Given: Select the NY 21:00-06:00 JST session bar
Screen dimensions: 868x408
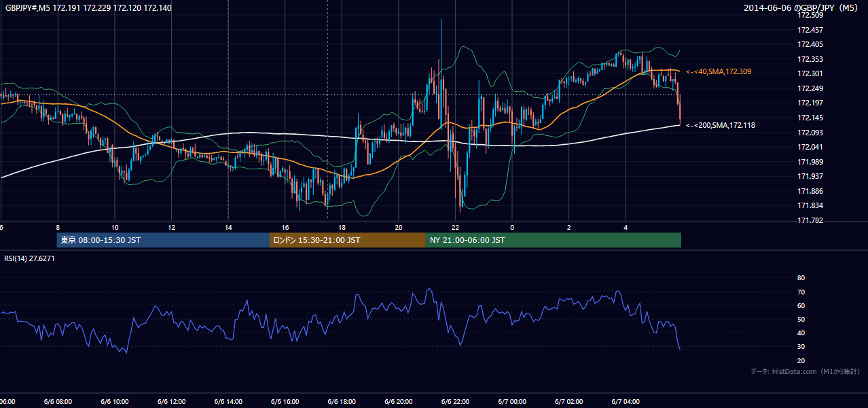Looking at the screenshot, I should [554, 240].
